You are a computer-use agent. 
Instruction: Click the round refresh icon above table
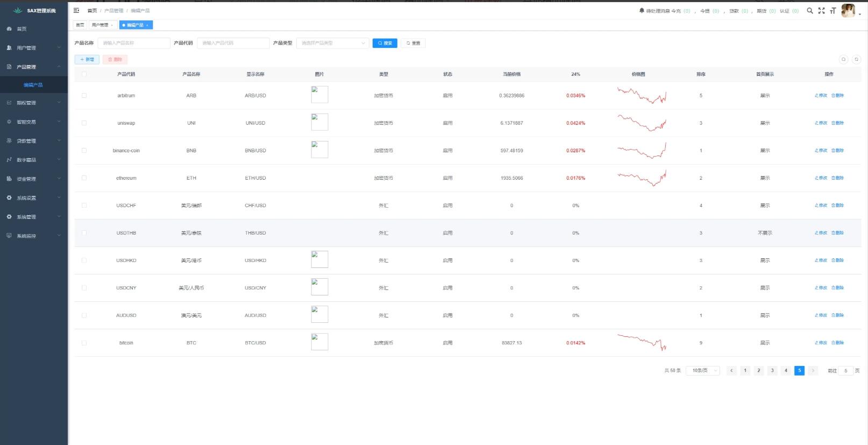856,59
